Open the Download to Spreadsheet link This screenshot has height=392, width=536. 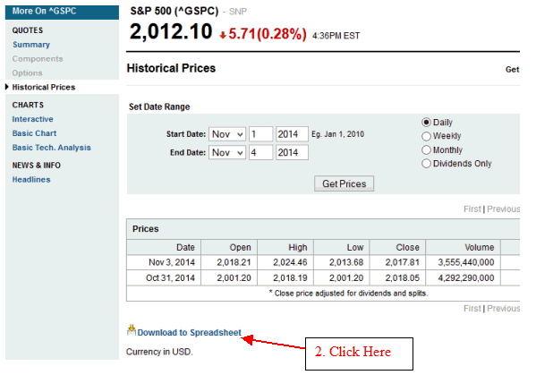pos(189,333)
